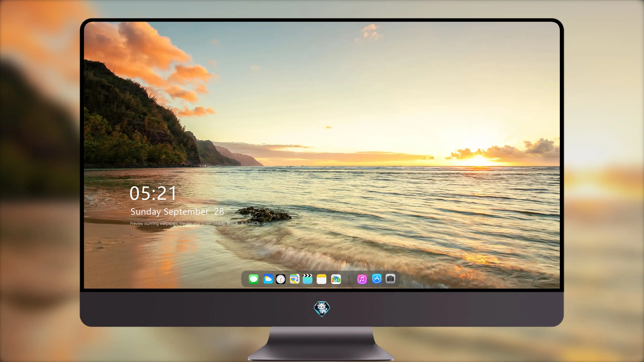Click the vertical divider in the dock
This screenshot has width=644, height=362.
click(349, 279)
